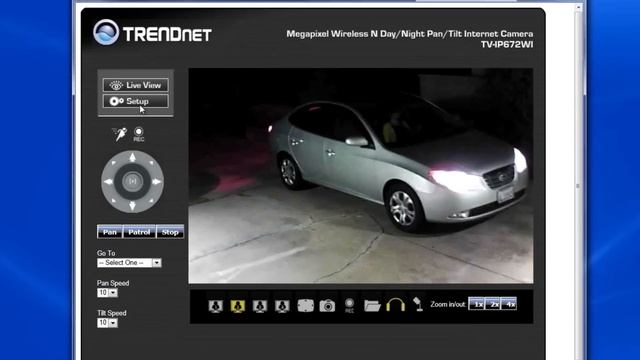This screenshot has width=640, height=360.
Task: Select the yellow highlighted video profile icon
Action: pyautogui.click(x=238, y=306)
